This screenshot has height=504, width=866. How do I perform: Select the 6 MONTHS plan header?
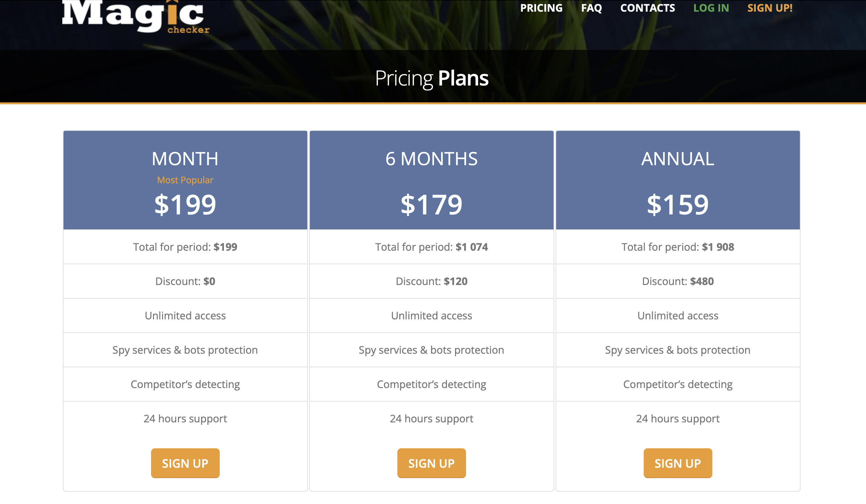point(431,159)
